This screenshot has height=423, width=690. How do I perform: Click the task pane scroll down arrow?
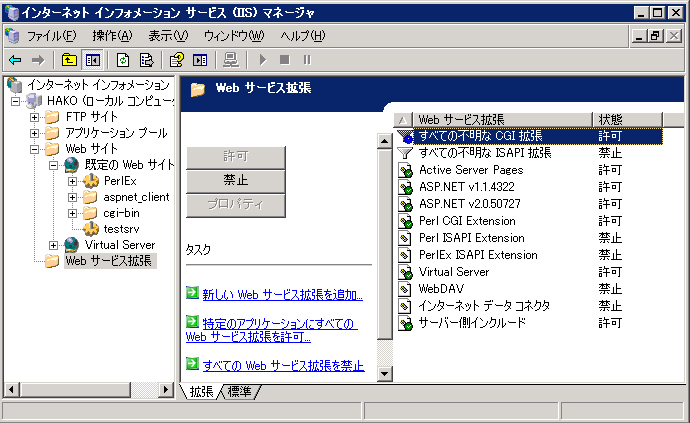[x=385, y=374]
